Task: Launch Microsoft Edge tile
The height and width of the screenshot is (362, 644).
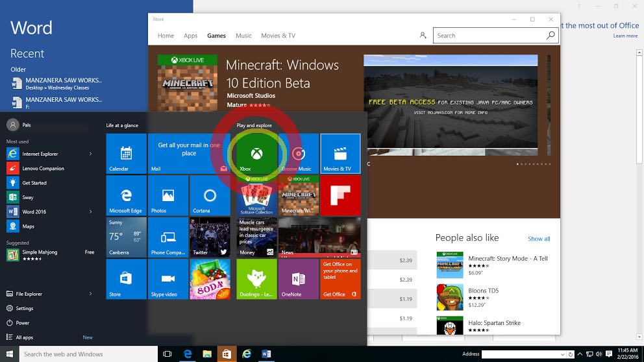Action: (x=126, y=195)
